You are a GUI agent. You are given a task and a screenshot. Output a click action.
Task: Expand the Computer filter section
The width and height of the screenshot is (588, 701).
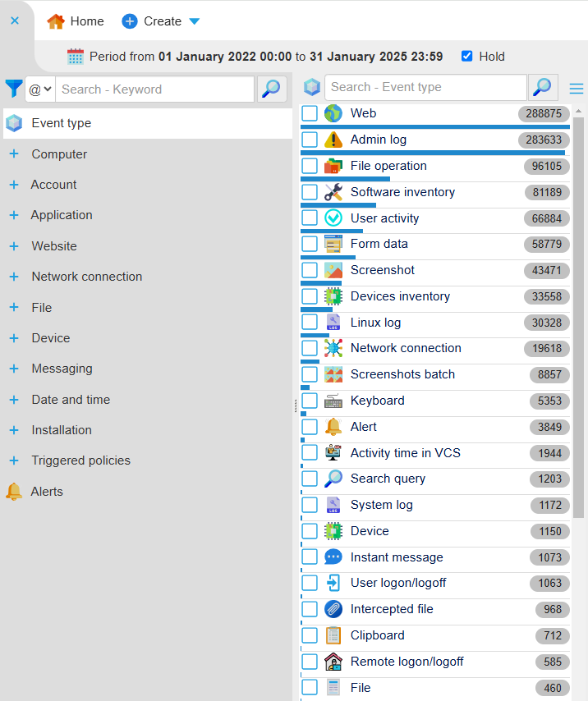click(x=13, y=154)
